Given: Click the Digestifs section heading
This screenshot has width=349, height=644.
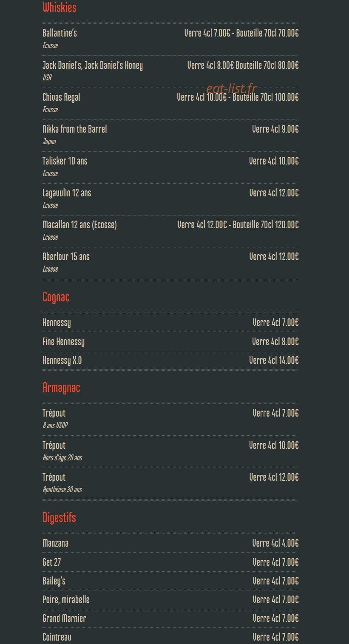Looking at the screenshot, I should [59, 517].
